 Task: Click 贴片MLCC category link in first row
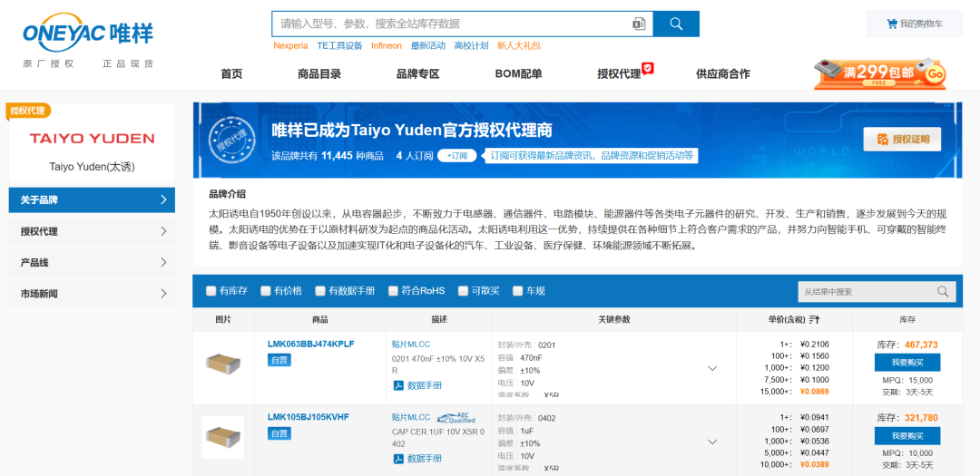[411, 345]
